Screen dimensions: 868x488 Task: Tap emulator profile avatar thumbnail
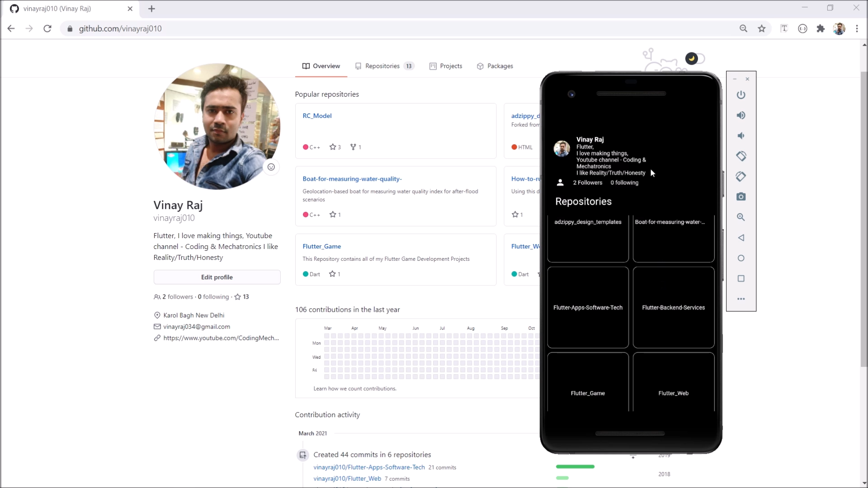pos(562,149)
